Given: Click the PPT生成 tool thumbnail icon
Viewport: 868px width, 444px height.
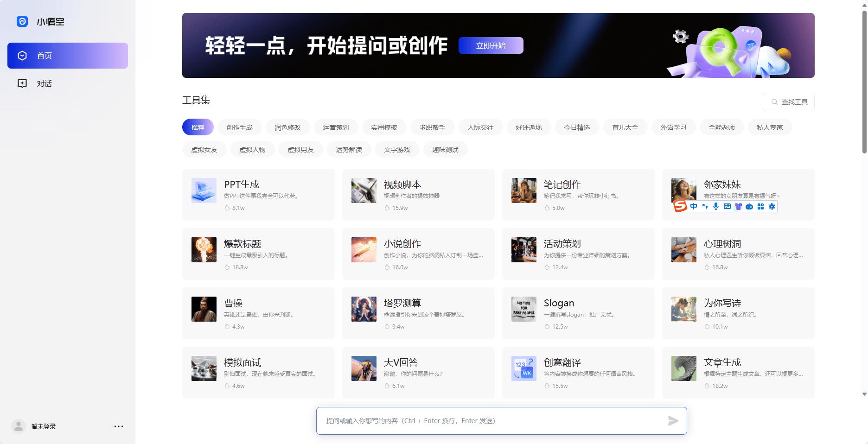Looking at the screenshot, I should pyautogui.click(x=204, y=190).
